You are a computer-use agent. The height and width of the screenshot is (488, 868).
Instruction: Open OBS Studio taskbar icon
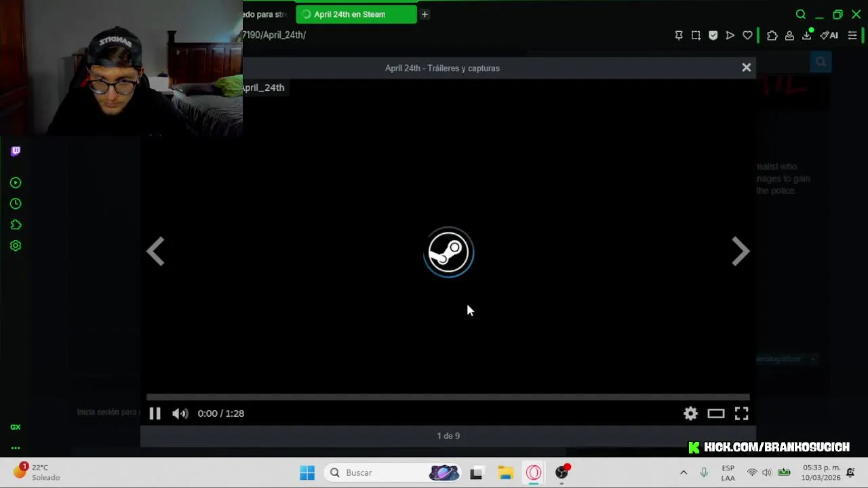coord(562,472)
